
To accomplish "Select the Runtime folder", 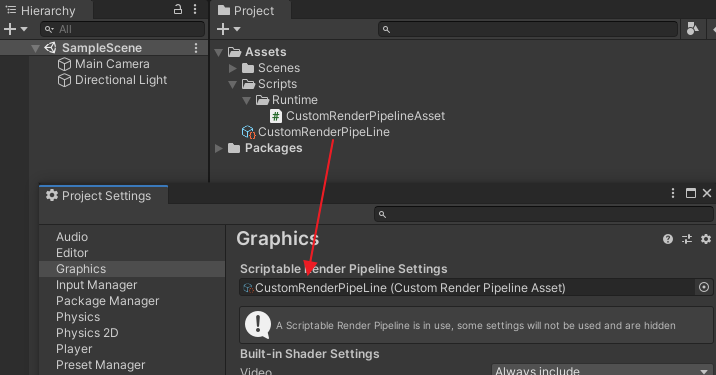I will tap(295, 100).
